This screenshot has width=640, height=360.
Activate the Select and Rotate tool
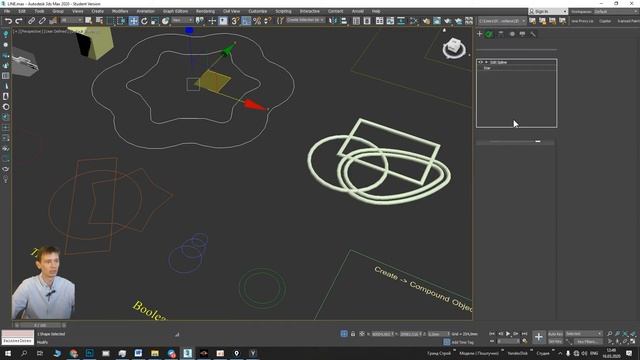(144, 20)
